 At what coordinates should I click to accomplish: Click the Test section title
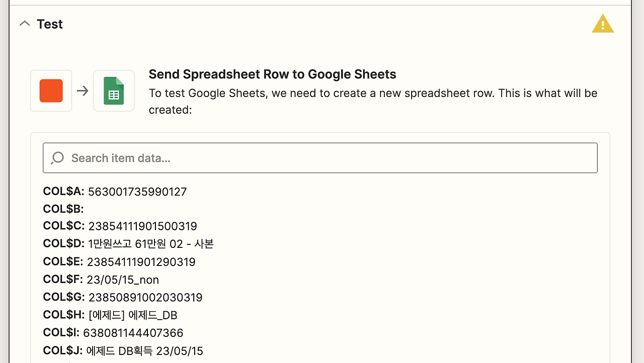pos(50,24)
